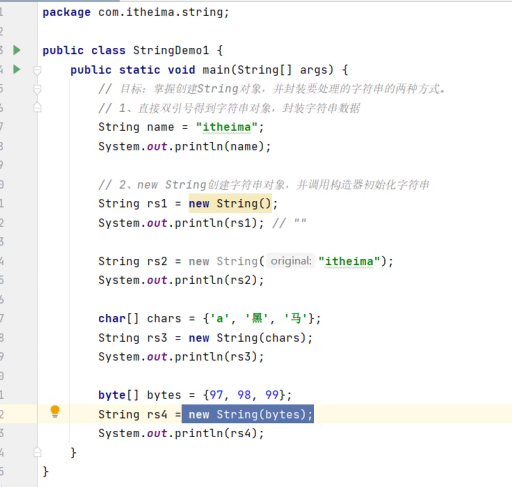This screenshot has width=512, height=487.
Task: Click println(rs1) statement
Action: [x=181, y=223]
